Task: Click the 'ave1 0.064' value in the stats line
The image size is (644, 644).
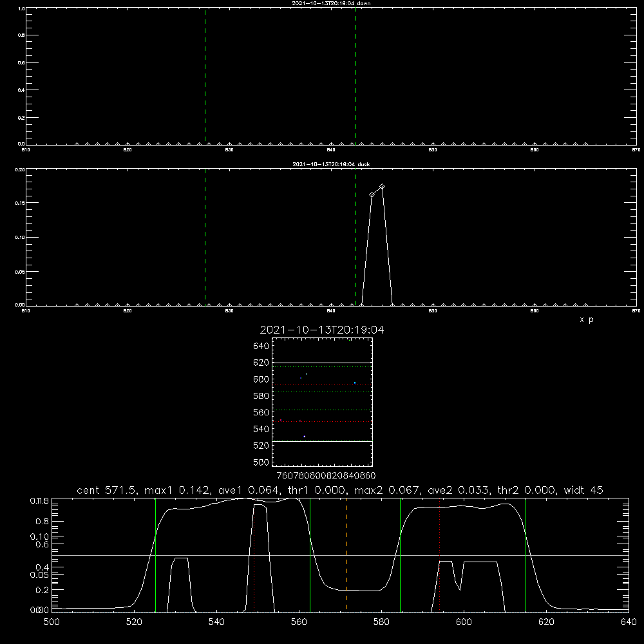Action: coord(248,490)
